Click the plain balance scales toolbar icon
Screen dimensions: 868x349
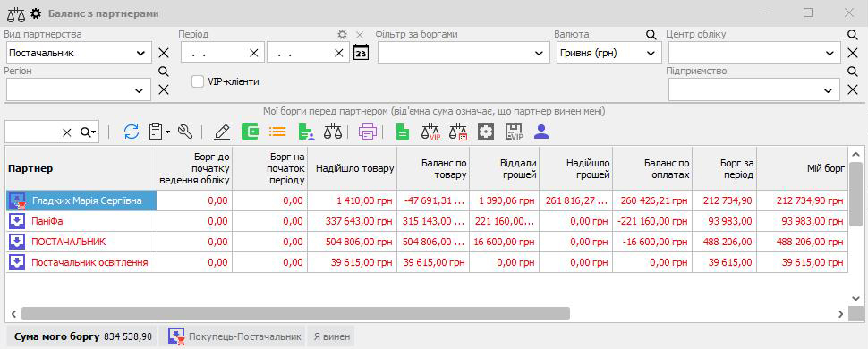coord(333,132)
